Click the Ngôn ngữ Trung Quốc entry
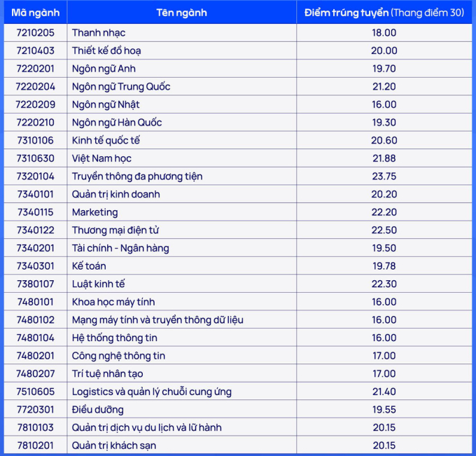The image size is (476, 456). pyautogui.click(x=121, y=87)
